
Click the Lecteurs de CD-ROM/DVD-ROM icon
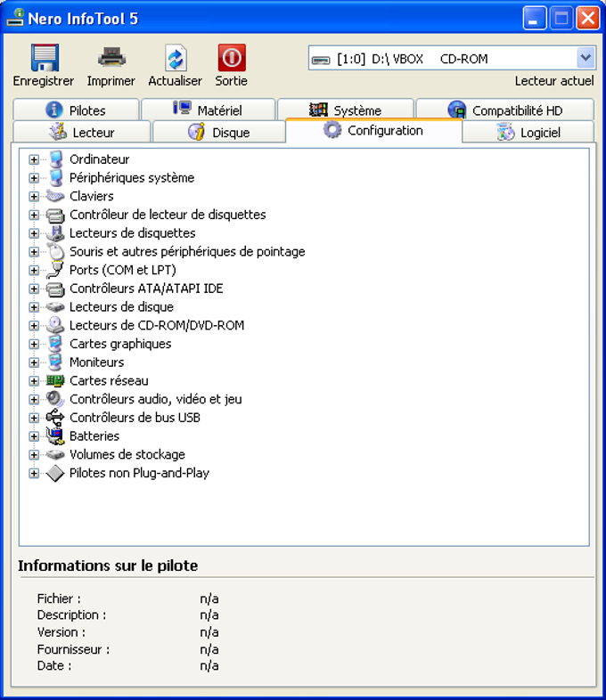(55, 325)
